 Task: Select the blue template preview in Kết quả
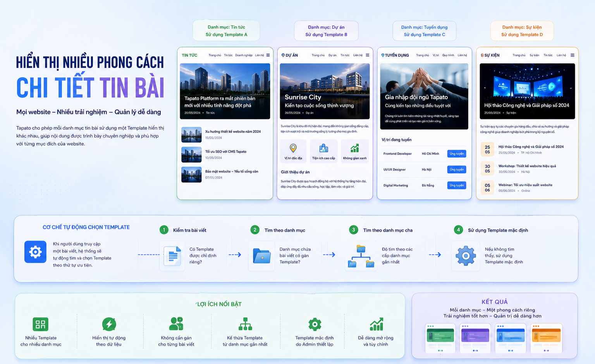pyautogui.click(x=511, y=338)
